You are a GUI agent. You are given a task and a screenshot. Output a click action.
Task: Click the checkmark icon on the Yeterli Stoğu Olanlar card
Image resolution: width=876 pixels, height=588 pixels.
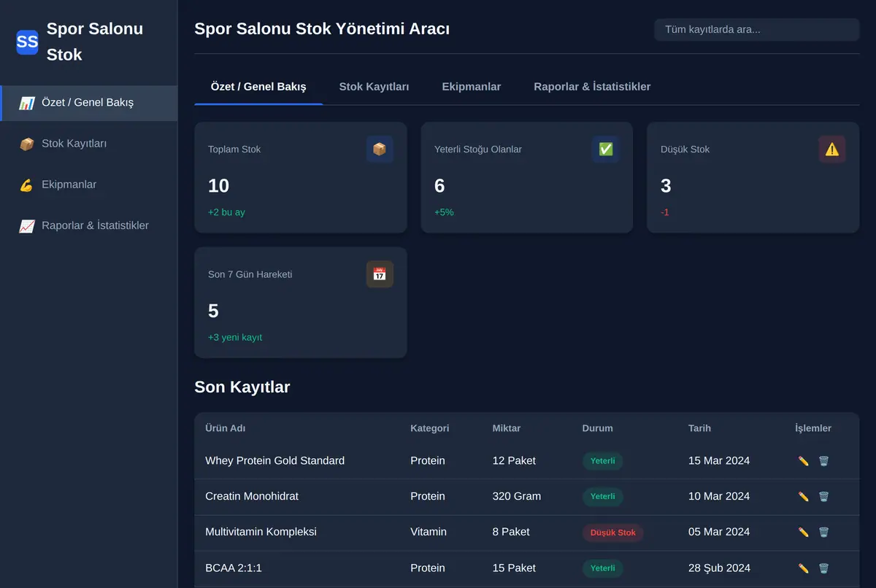(606, 149)
